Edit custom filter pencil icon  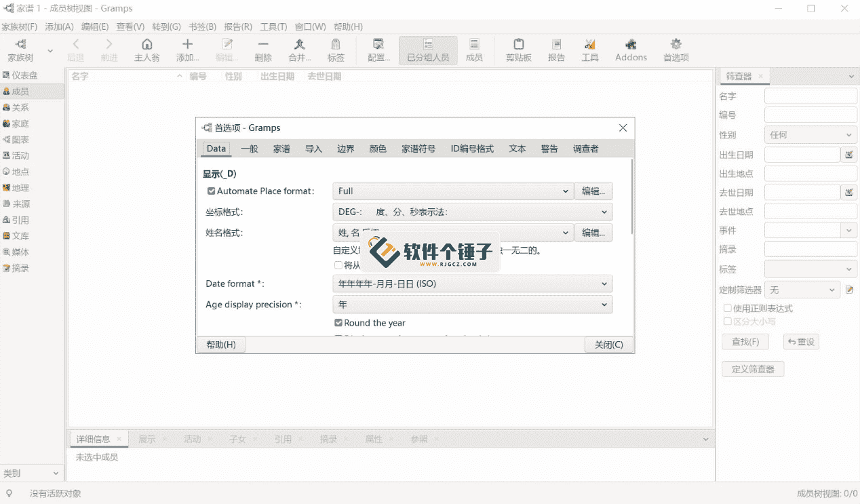pyautogui.click(x=850, y=290)
